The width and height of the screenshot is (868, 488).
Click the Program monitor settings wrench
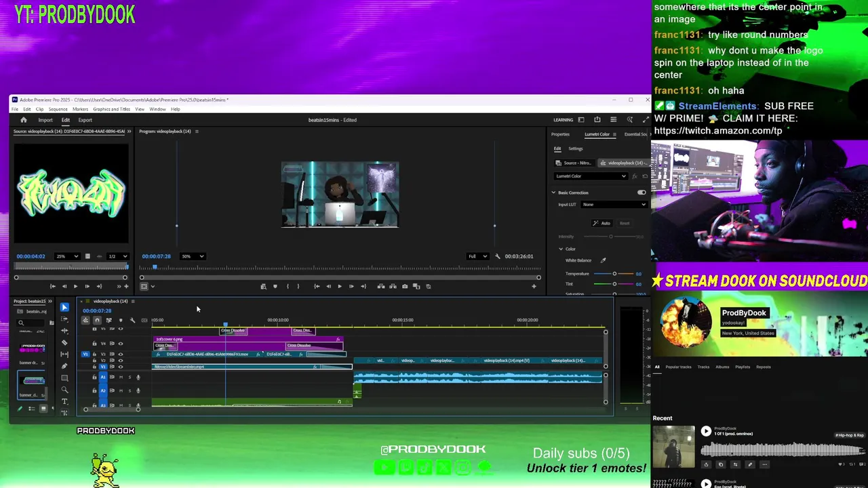click(498, 256)
